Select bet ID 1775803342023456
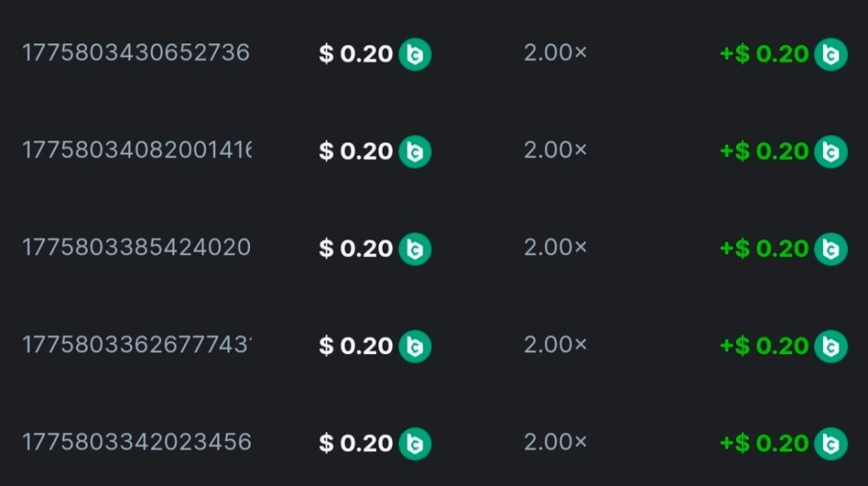The height and width of the screenshot is (486, 868). [135, 442]
